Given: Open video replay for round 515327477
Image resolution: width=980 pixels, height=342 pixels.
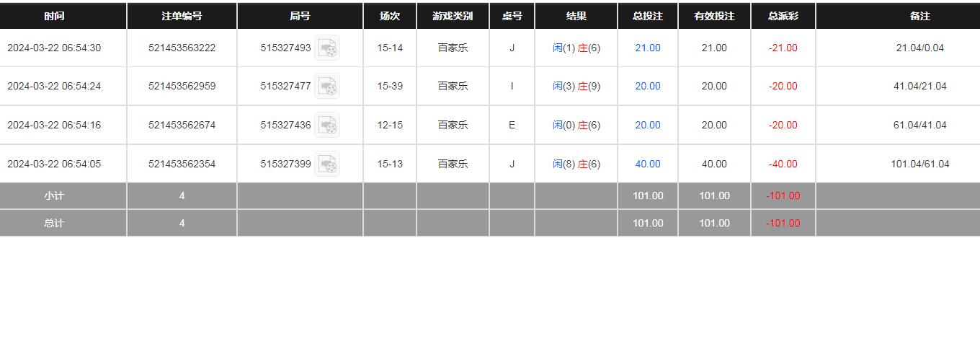Looking at the screenshot, I should pyautogui.click(x=327, y=87).
